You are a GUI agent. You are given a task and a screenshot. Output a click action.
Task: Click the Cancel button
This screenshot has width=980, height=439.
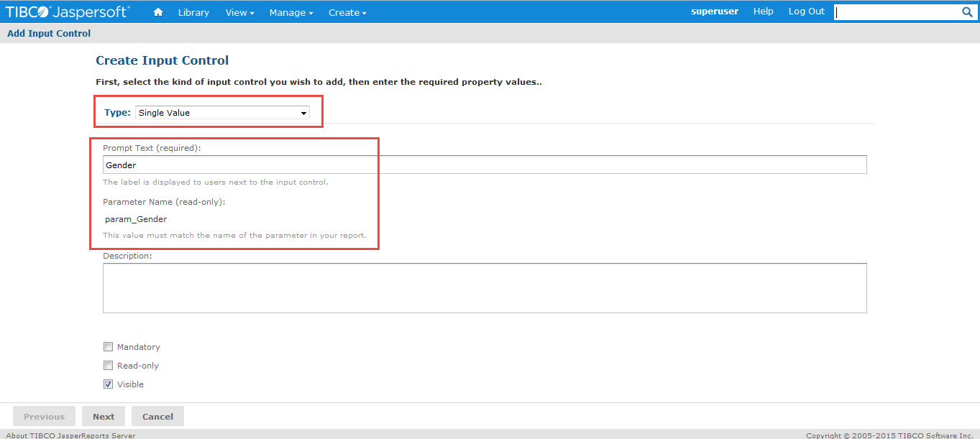[157, 416]
